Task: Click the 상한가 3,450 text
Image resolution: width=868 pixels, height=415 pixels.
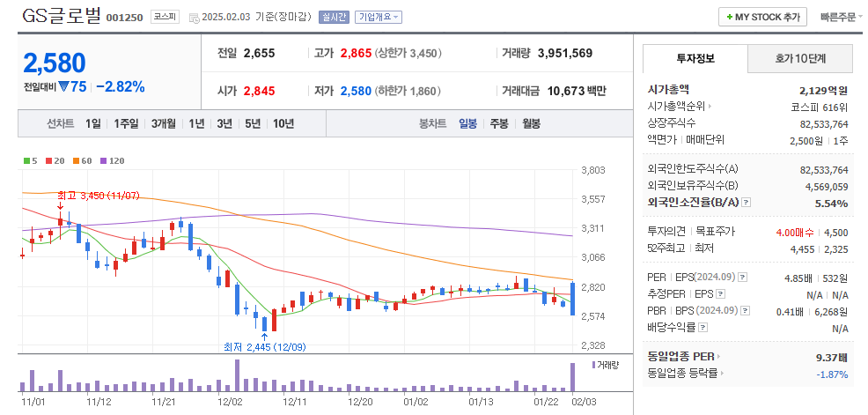Action: tap(408, 54)
